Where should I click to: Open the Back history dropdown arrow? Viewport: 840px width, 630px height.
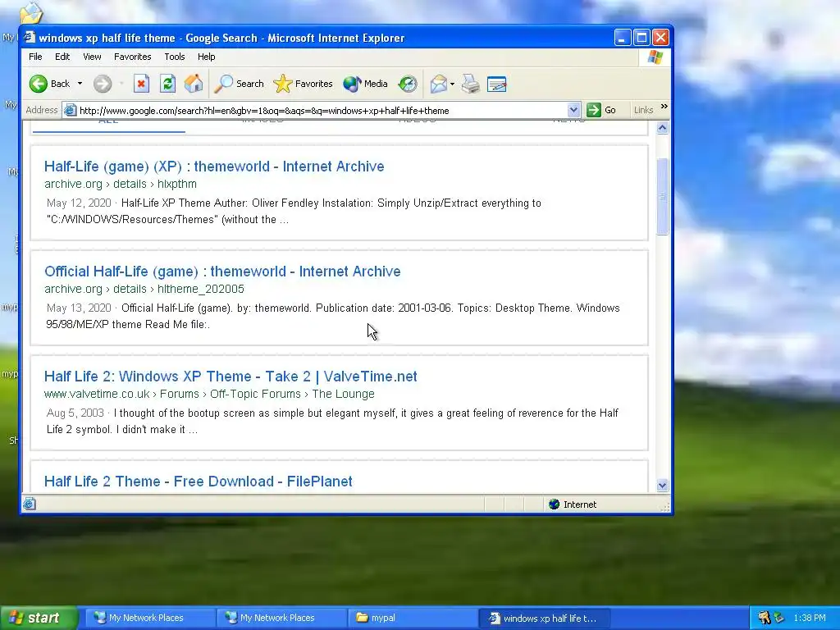(80, 84)
